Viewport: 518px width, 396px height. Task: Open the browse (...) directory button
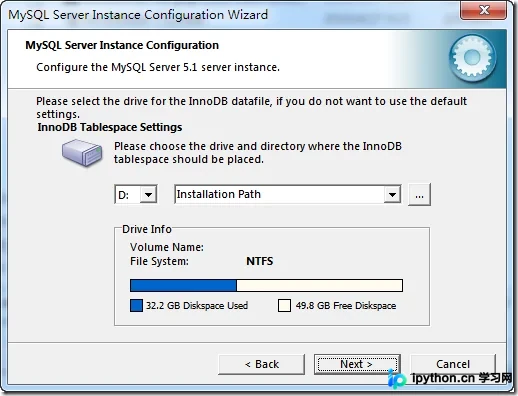(x=419, y=194)
